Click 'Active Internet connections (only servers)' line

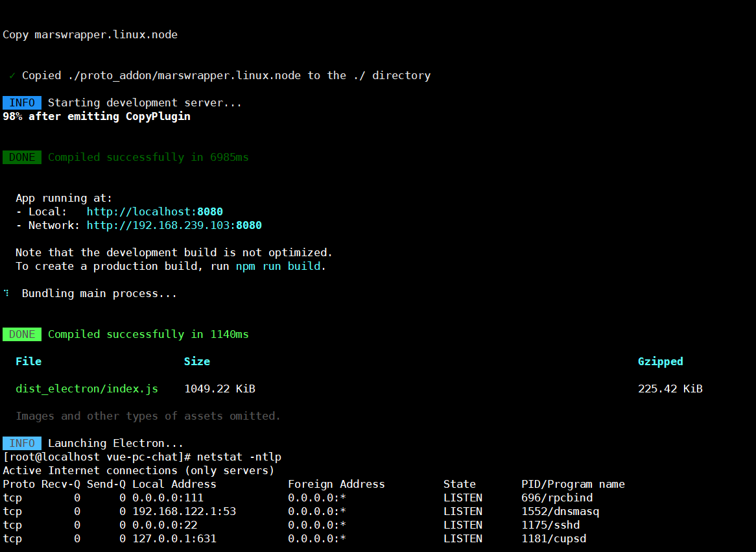pyautogui.click(x=138, y=470)
